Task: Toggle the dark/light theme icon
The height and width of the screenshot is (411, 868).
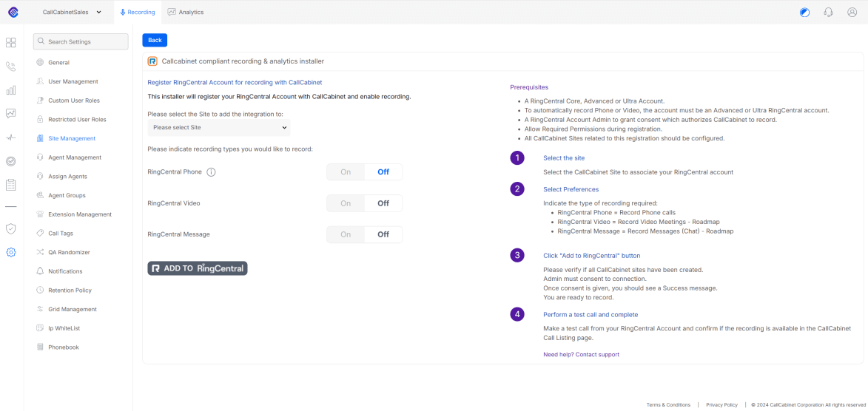Action: pos(805,12)
